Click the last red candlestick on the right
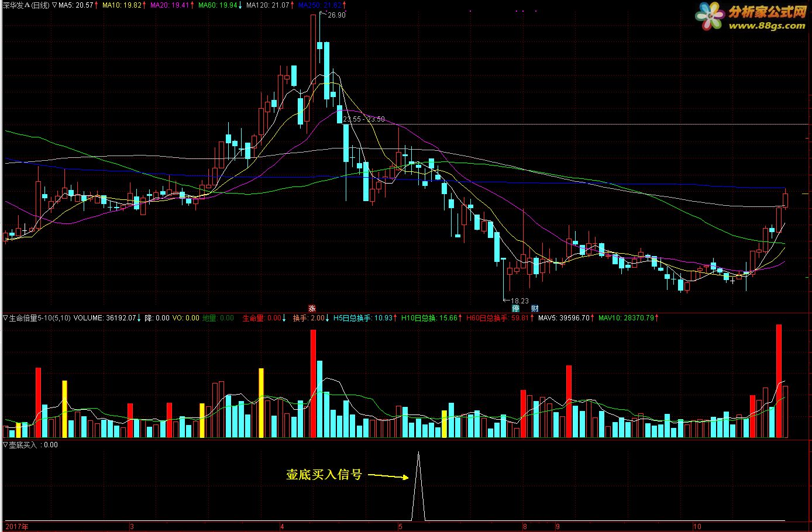The image size is (812, 532). [785, 199]
